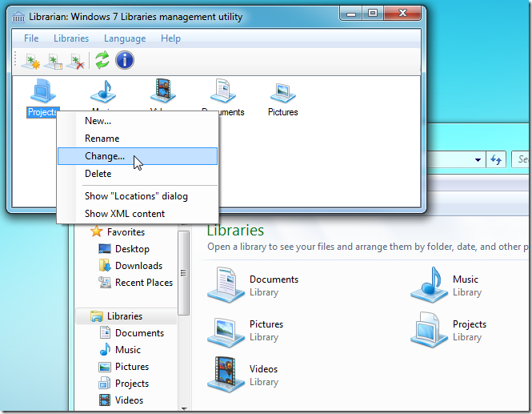The height and width of the screenshot is (414, 532).
Task: Open the About info icon
Action: pos(125,60)
